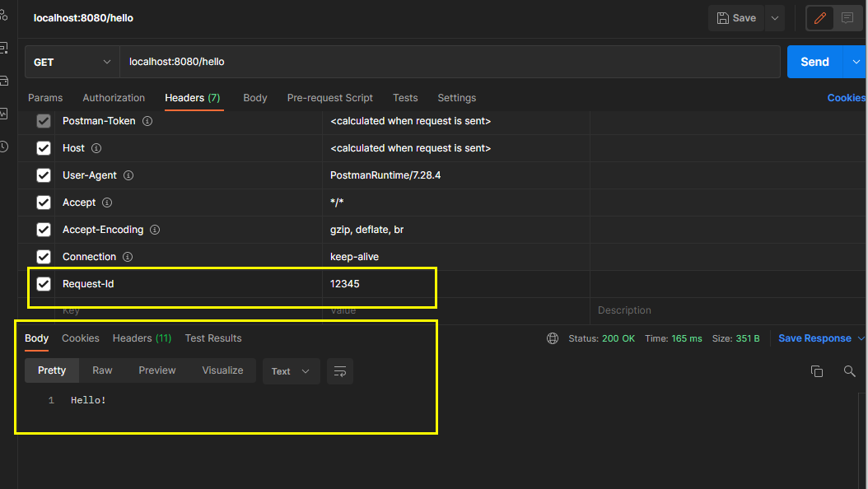
Task: Switch to the Params tab
Action: [x=45, y=98]
